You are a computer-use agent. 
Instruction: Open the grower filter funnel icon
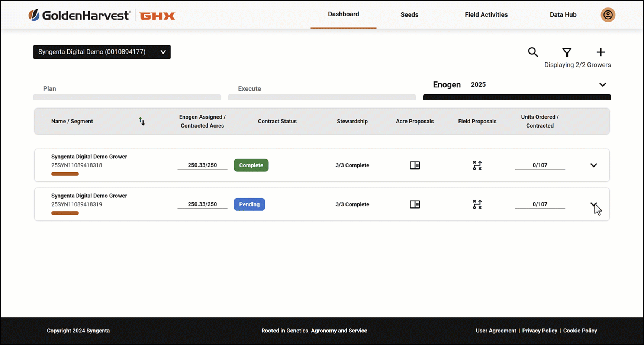point(567,52)
